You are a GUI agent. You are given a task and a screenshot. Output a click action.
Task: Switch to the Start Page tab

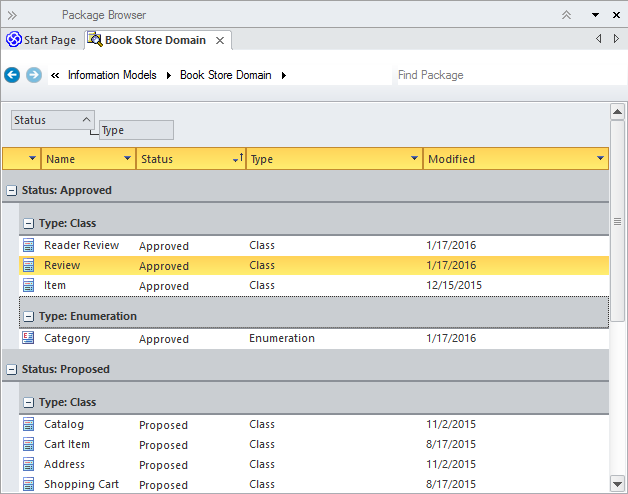(x=41, y=40)
